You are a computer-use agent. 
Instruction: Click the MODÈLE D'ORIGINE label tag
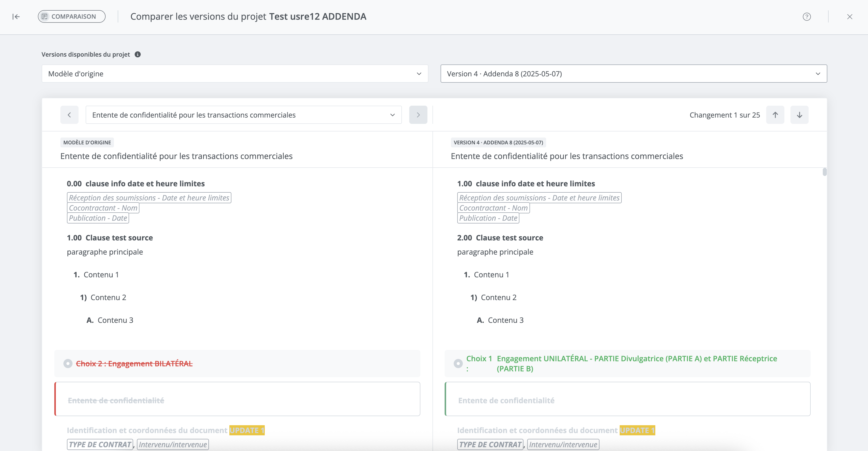[x=87, y=142]
